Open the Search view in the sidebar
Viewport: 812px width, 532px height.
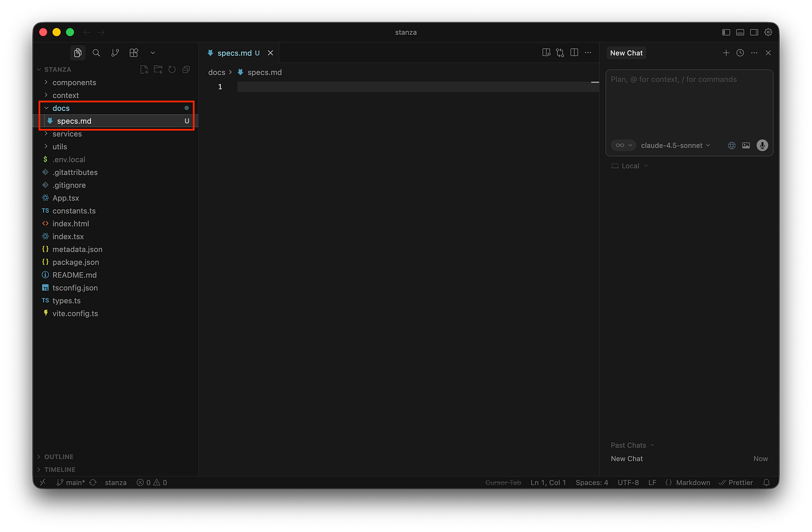[96, 52]
